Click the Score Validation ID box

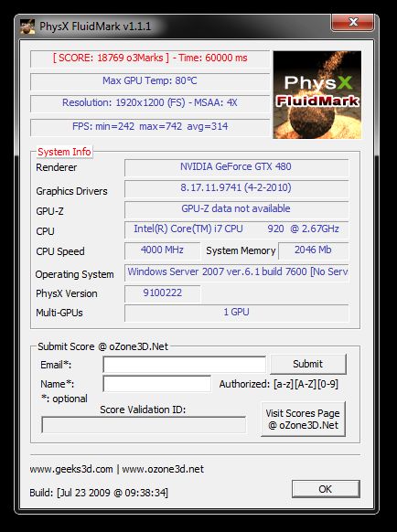144,425
